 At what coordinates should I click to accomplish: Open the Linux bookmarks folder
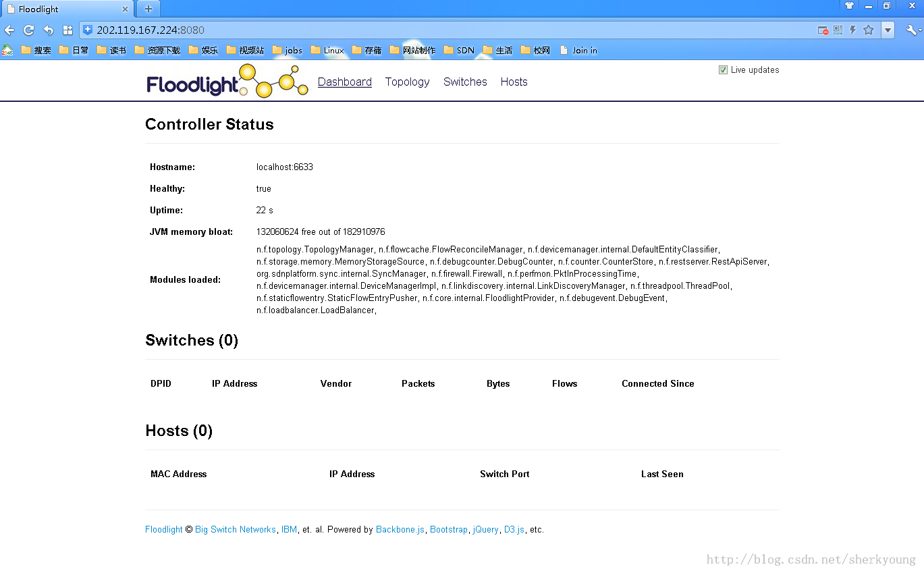coord(327,51)
